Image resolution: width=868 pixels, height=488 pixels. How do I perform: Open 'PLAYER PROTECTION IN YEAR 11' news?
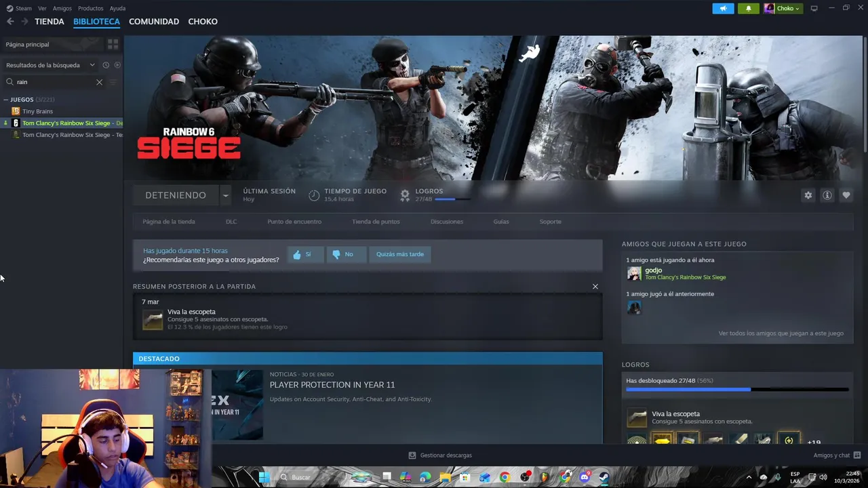point(332,385)
